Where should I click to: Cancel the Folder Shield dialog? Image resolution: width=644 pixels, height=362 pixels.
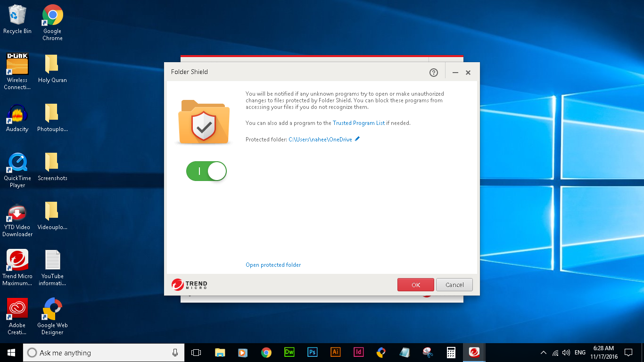tap(454, 285)
